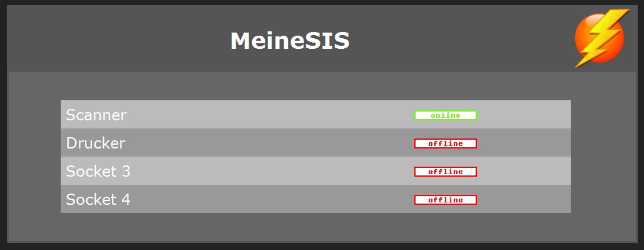The width and height of the screenshot is (644, 250).
Task: Click empty space right of Scanner's online badge
Action: [524, 115]
